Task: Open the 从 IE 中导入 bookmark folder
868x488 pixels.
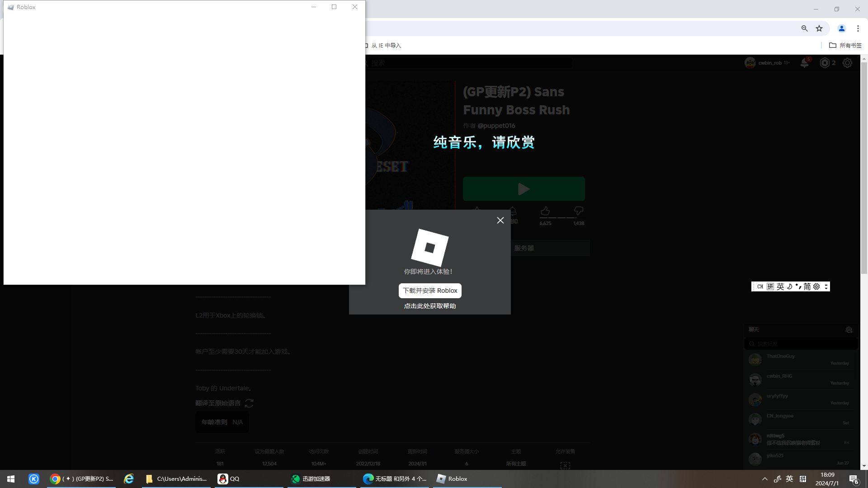Action: pyautogui.click(x=383, y=45)
